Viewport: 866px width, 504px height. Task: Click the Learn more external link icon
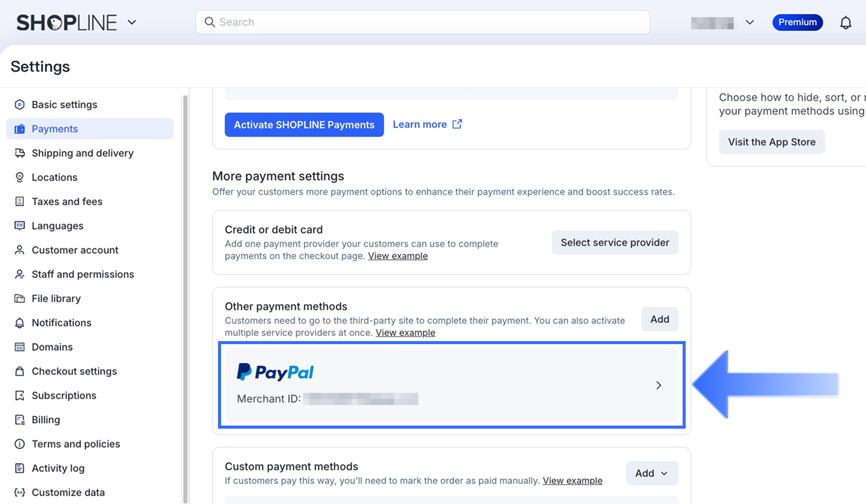tap(457, 124)
